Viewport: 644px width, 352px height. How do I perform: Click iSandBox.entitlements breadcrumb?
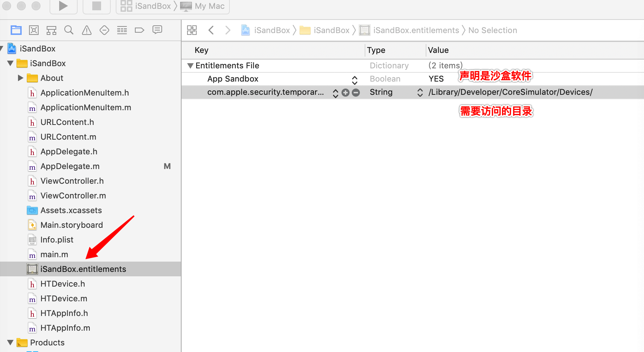coord(409,30)
